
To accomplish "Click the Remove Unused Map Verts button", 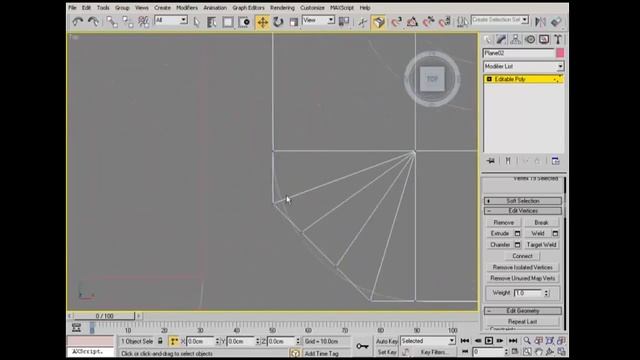I will click(522, 278).
